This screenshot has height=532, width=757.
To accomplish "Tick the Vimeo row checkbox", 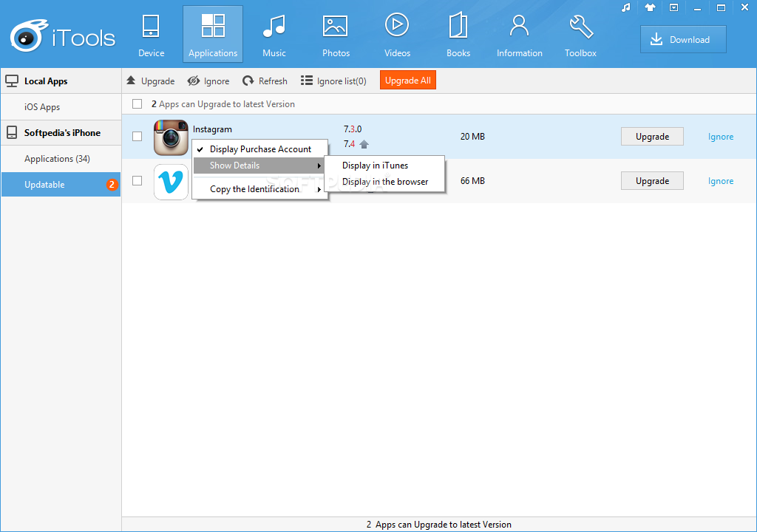I will pyautogui.click(x=137, y=180).
